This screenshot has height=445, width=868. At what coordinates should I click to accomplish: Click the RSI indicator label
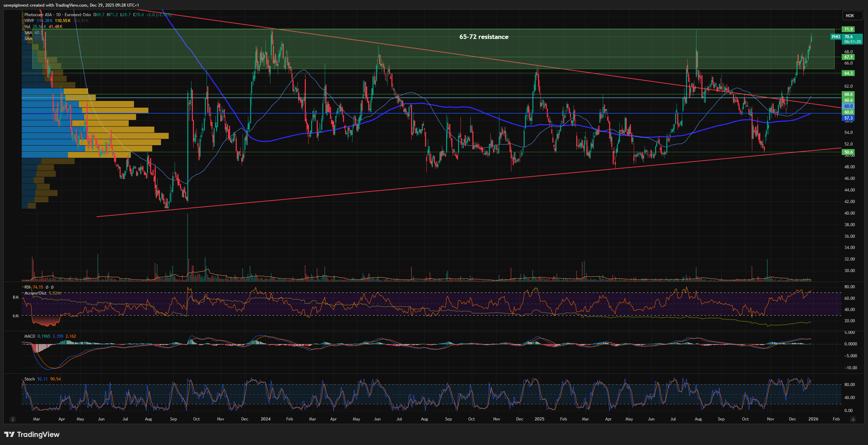click(x=27, y=287)
